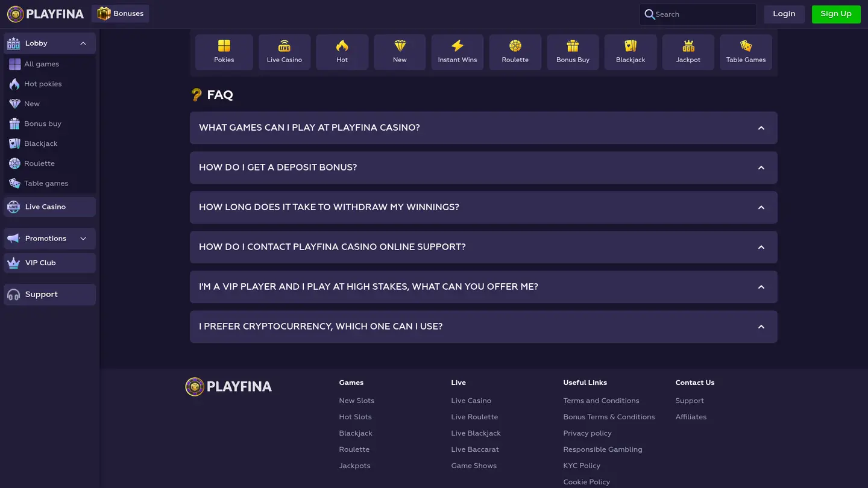Click the Bonuses chest icon in header

[x=104, y=13]
